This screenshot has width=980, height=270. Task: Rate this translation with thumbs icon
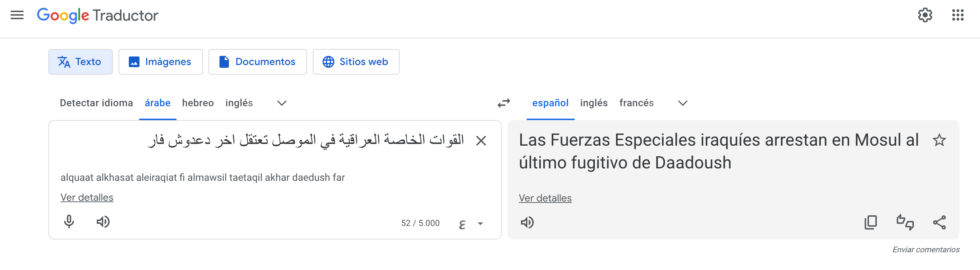tap(905, 222)
